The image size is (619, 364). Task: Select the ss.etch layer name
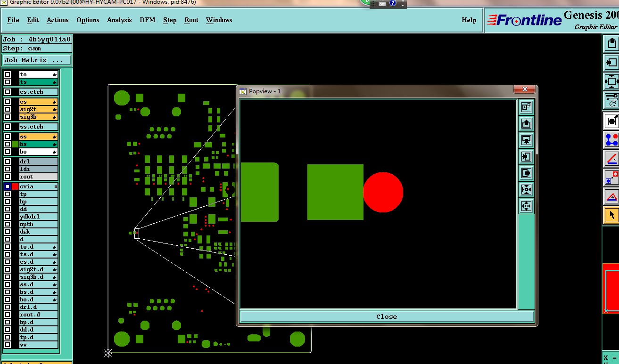[x=38, y=127]
